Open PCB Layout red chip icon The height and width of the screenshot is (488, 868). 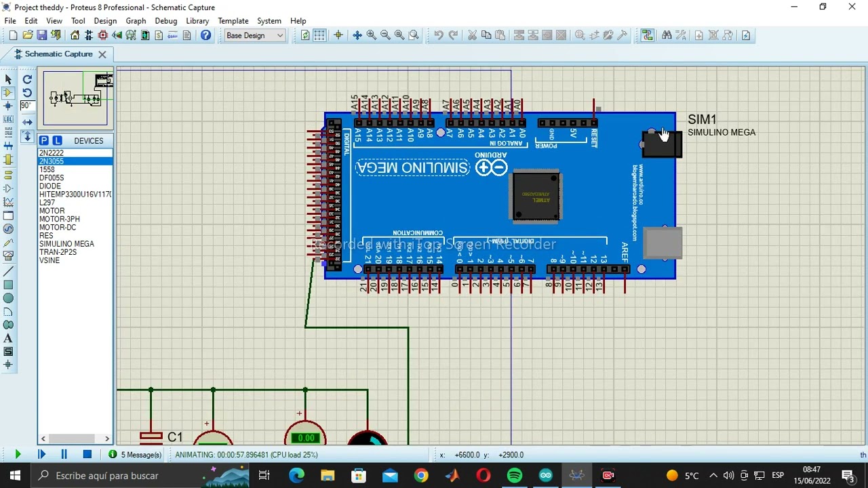tap(103, 35)
